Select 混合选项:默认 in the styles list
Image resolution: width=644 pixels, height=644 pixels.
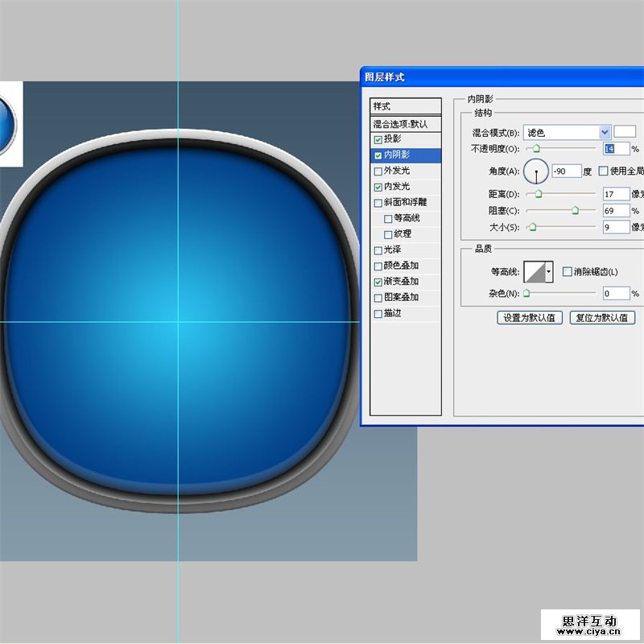[406, 124]
